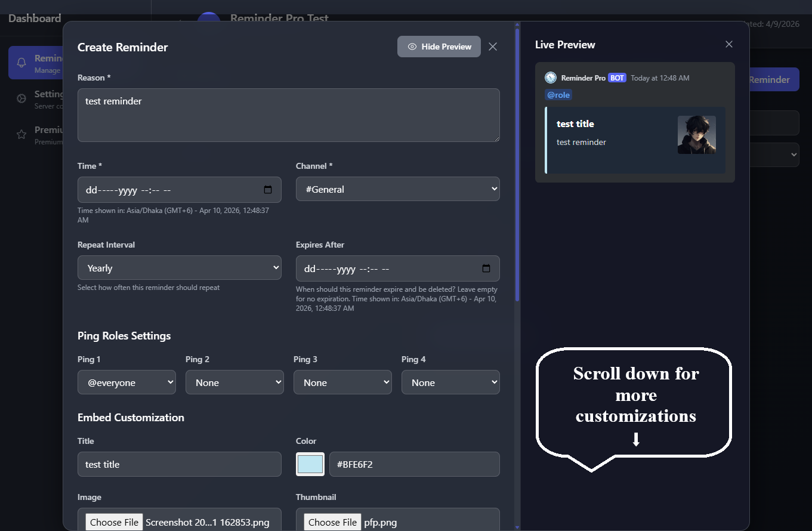Viewport: 812px width, 531px height.
Task: Close the Live Preview panel
Action: [x=729, y=44]
